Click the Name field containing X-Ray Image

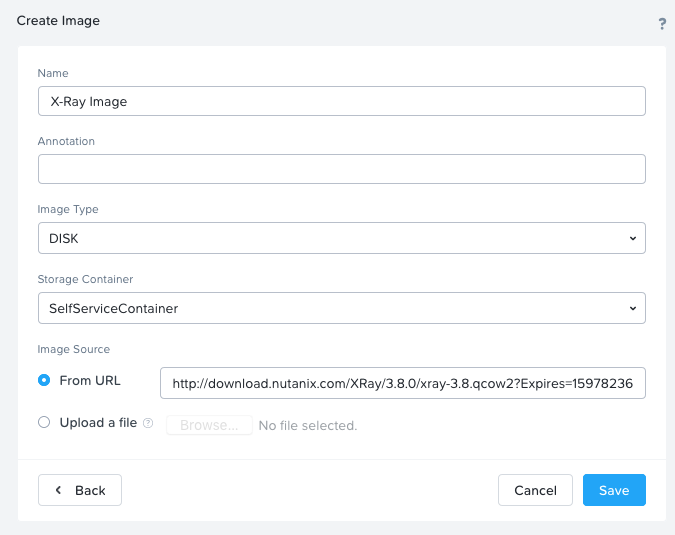pos(341,101)
